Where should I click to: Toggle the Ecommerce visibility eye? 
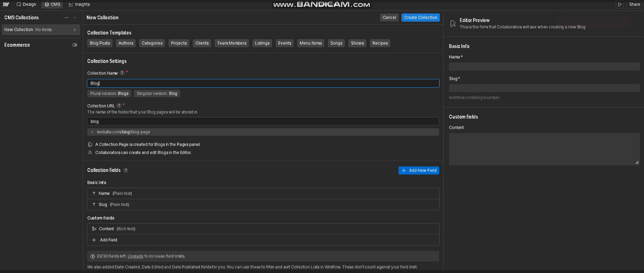pos(75,45)
